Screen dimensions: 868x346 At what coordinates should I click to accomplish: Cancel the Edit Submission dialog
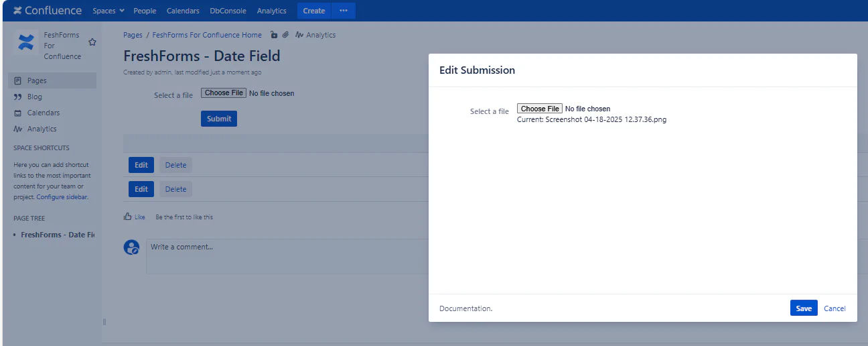(x=835, y=308)
